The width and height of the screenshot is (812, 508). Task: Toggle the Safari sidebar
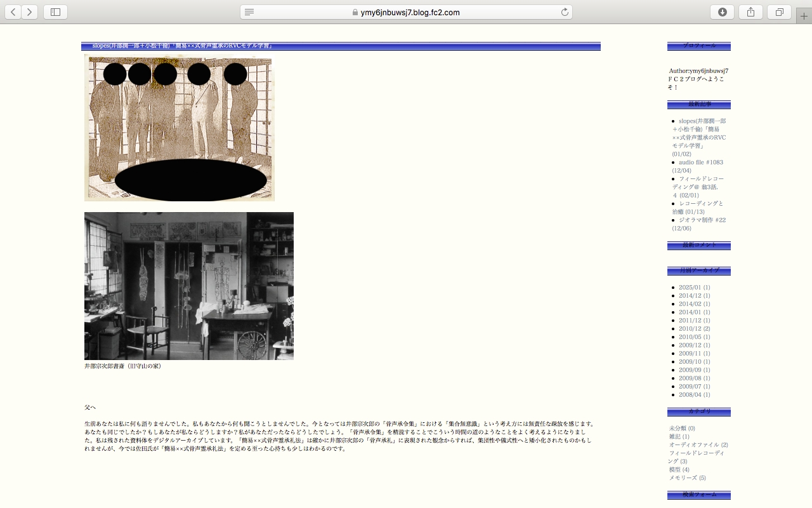pyautogui.click(x=55, y=12)
